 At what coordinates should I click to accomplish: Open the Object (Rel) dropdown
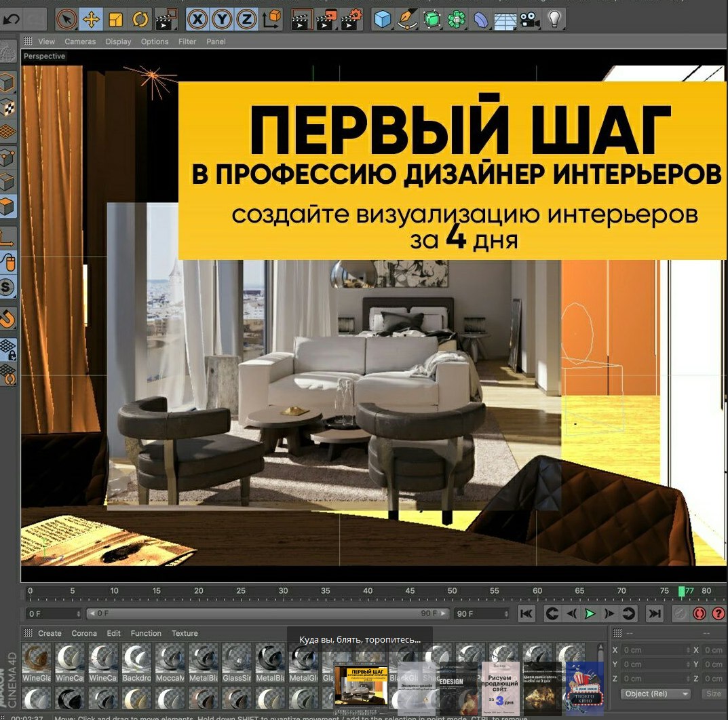(x=655, y=694)
